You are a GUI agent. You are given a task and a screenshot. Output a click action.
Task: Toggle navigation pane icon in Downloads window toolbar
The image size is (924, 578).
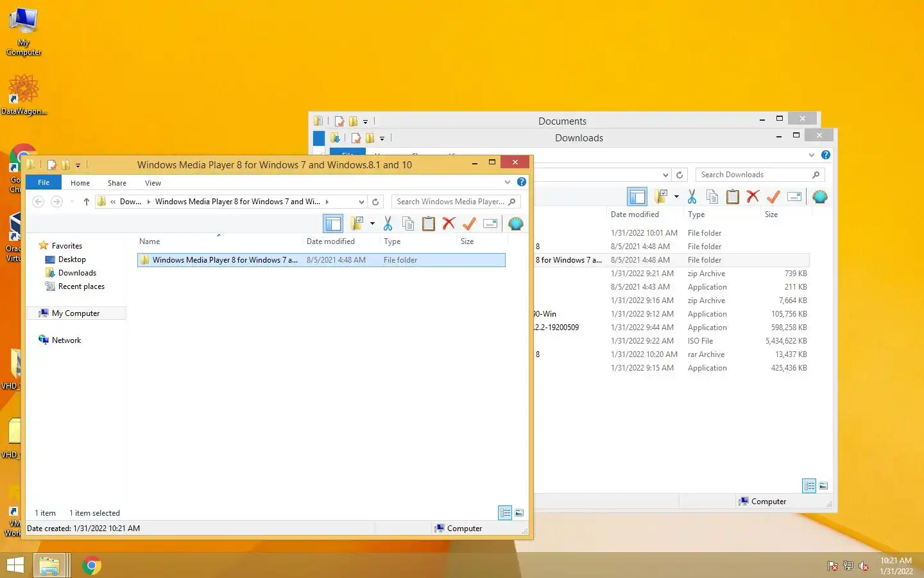point(637,197)
